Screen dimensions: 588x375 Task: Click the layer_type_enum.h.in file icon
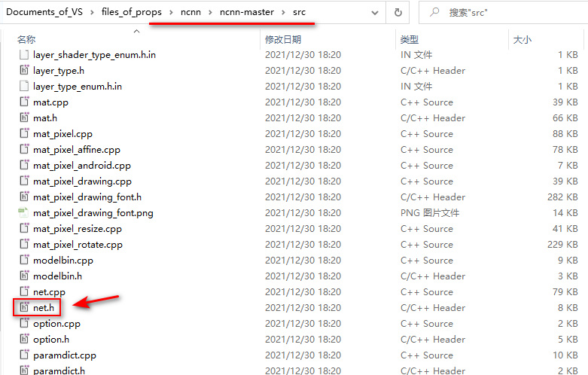[24, 87]
